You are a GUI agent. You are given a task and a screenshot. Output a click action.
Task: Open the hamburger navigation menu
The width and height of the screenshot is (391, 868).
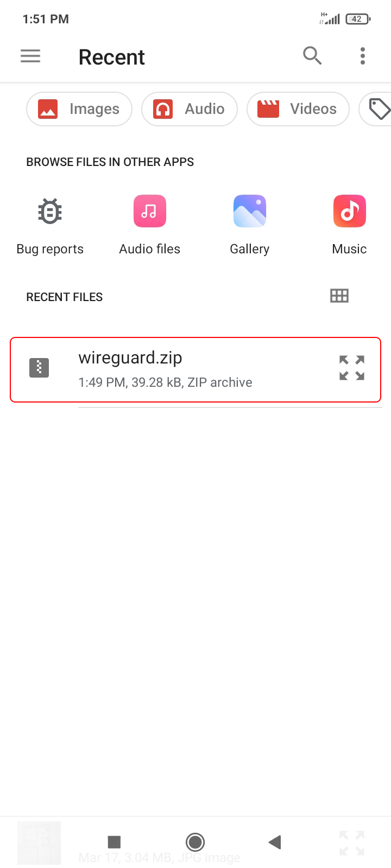(x=30, y=56)
